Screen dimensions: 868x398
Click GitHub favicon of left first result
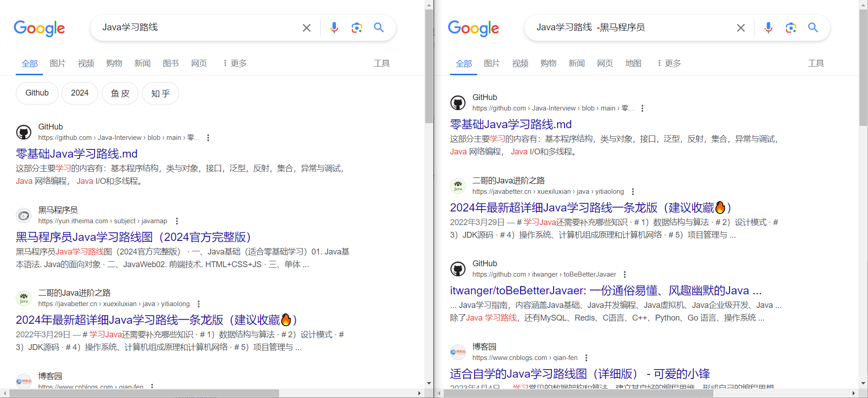click(24, 132)
